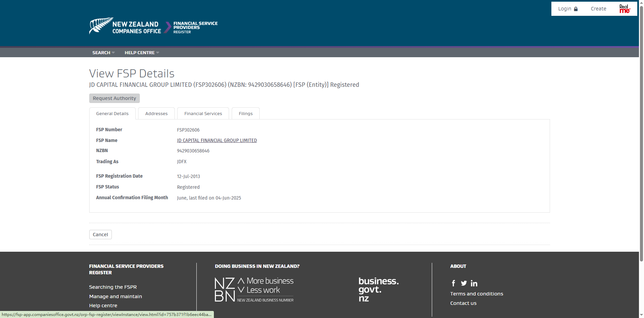Click the text 'June, last filed on 04-Jun-2025'
The width and height of the screenshot is (644, 318).
[209, 198]
